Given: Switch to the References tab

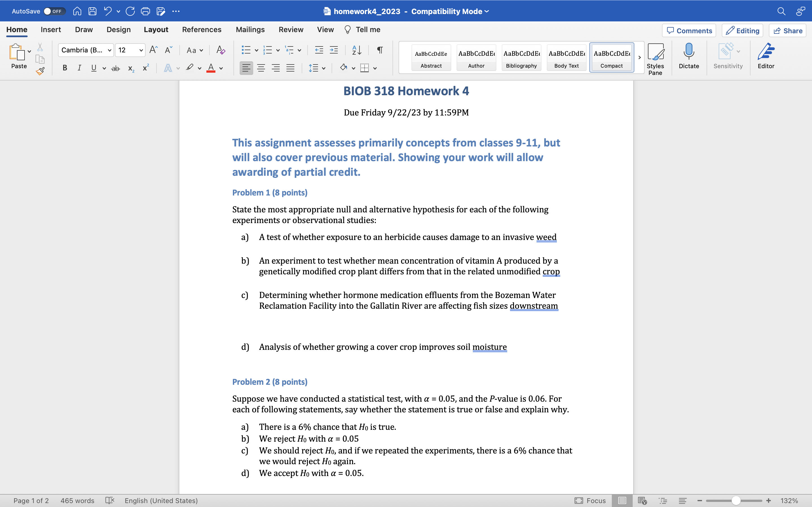Looking at the screenshot, I should pyautogui.click(x=202, y=30).
